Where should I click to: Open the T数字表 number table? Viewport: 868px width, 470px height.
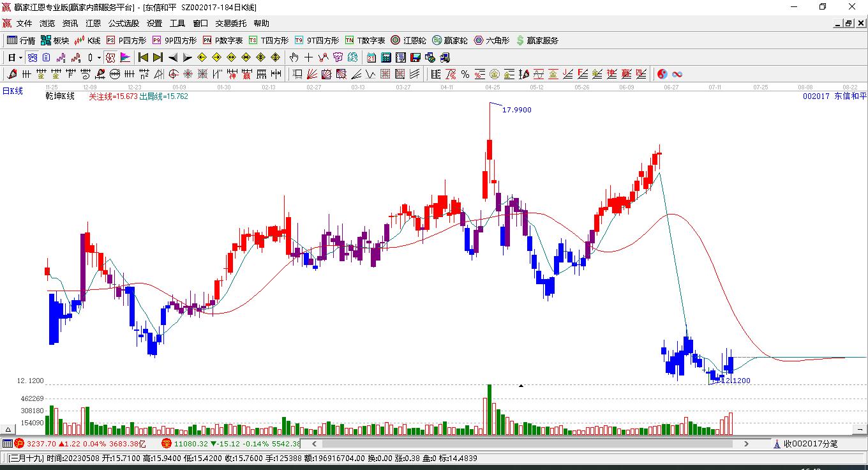pyautogui.click(x=365, y=40)
